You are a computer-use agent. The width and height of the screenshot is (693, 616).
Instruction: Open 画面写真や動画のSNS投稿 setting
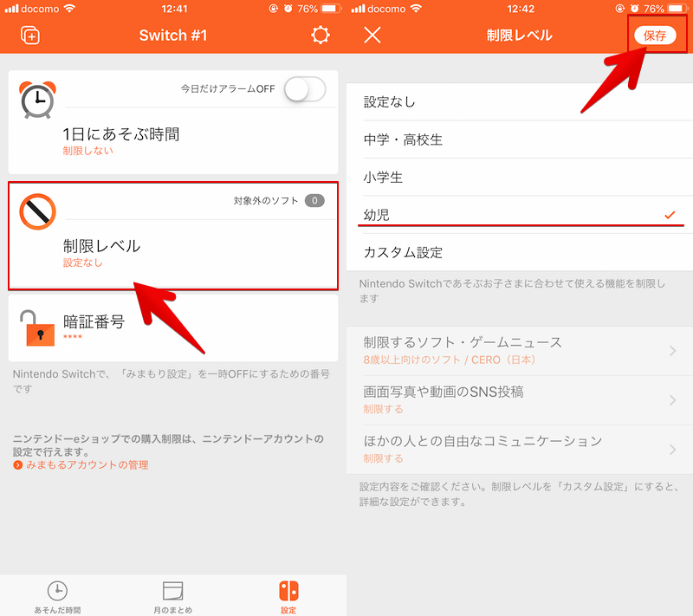[520, 399]
